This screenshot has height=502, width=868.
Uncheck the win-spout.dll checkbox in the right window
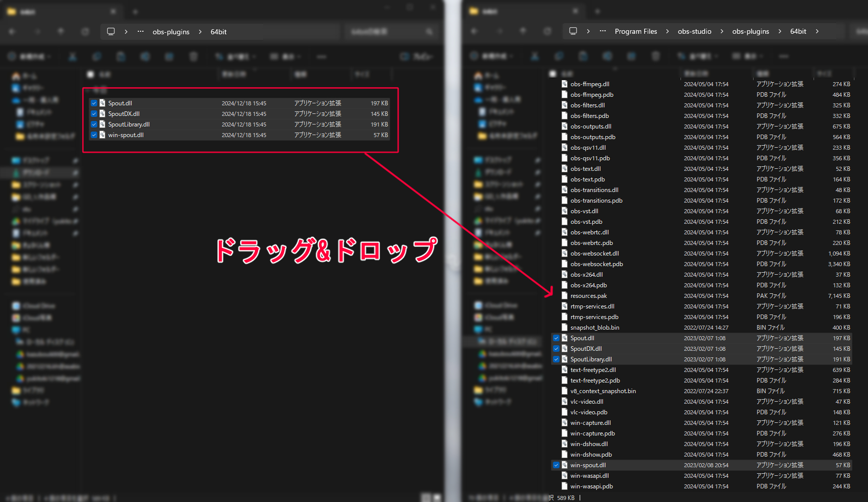556,465
